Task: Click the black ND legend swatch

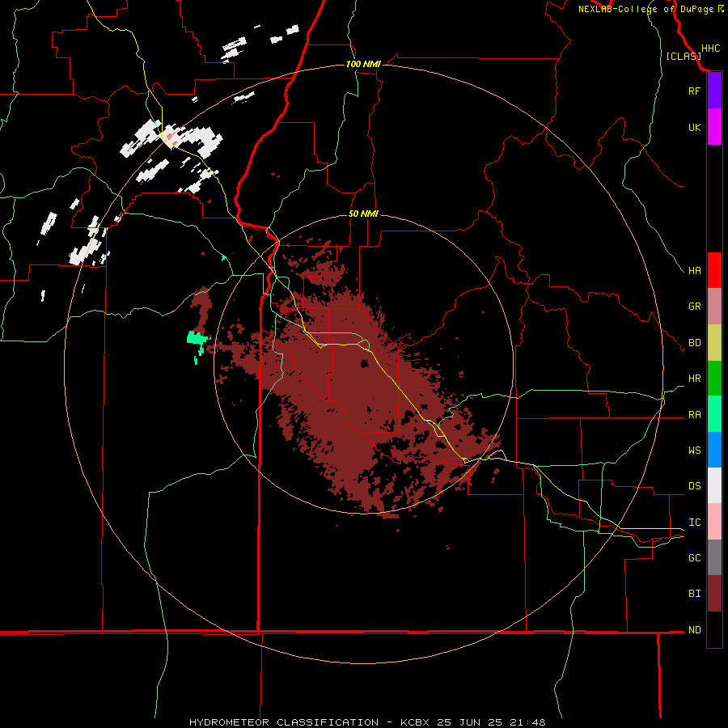Action: (x=714, y=629)
